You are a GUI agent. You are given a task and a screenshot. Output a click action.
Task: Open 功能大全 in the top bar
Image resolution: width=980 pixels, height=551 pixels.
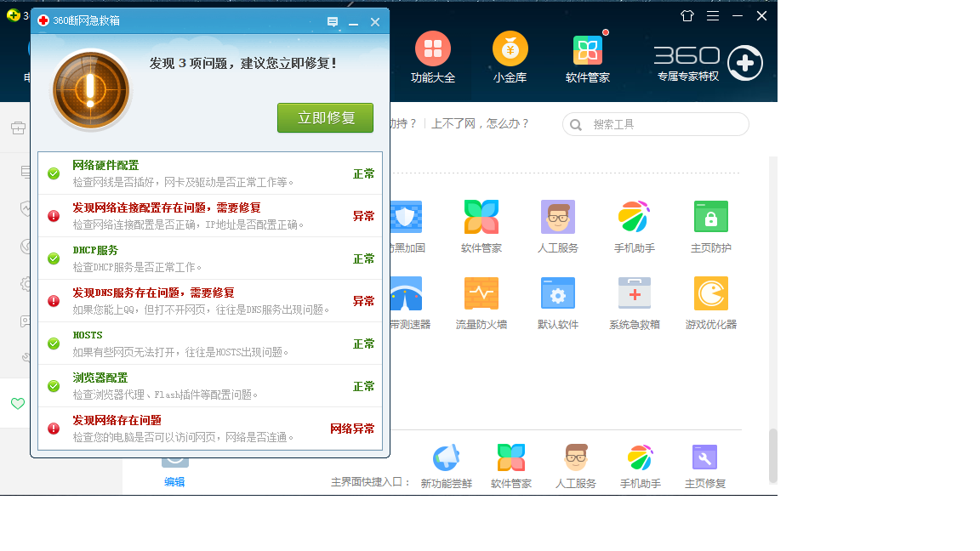[432, 58]
